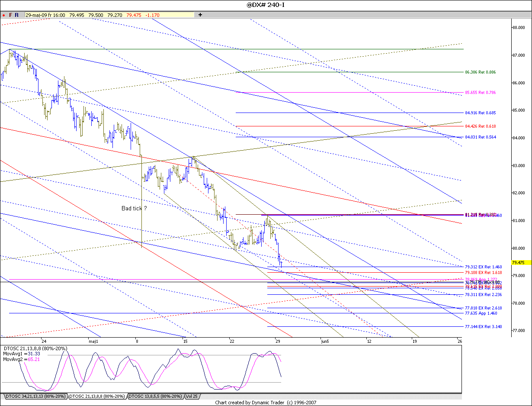
Task: Click the 77.818 EX Ret 2.618 label
Action: tap(483, 308)
